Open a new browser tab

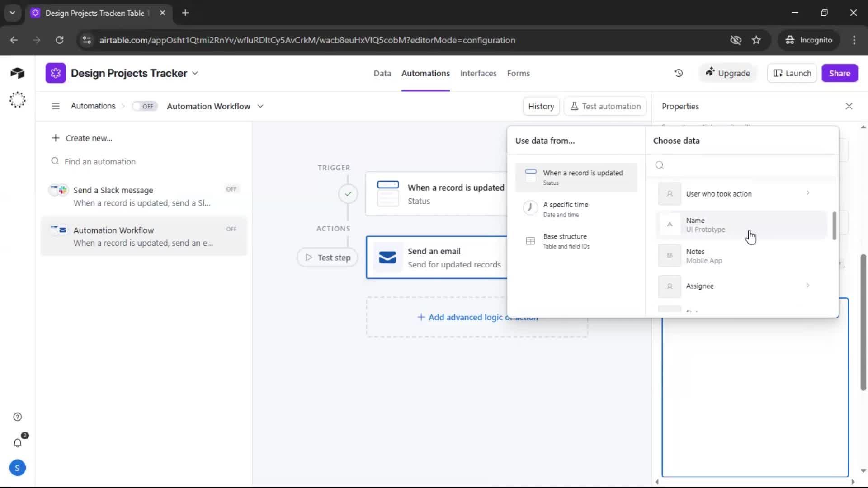click(185, 13)
